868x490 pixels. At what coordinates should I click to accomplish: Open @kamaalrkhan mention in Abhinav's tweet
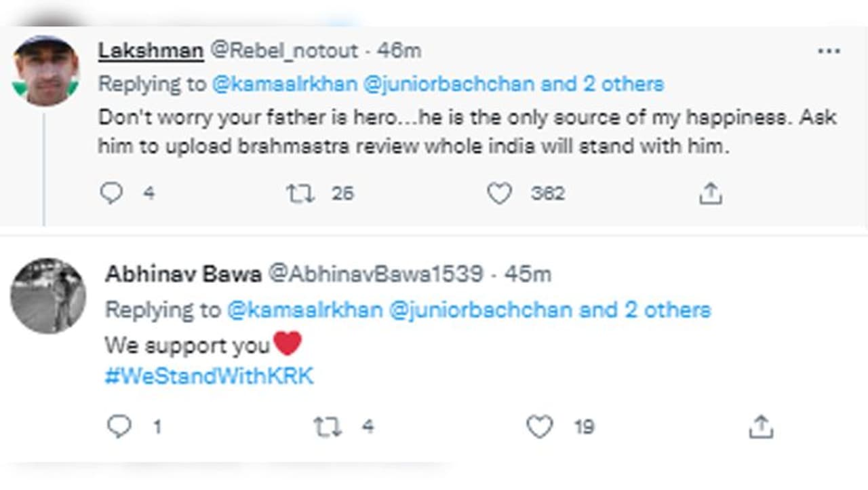(304, 310)
